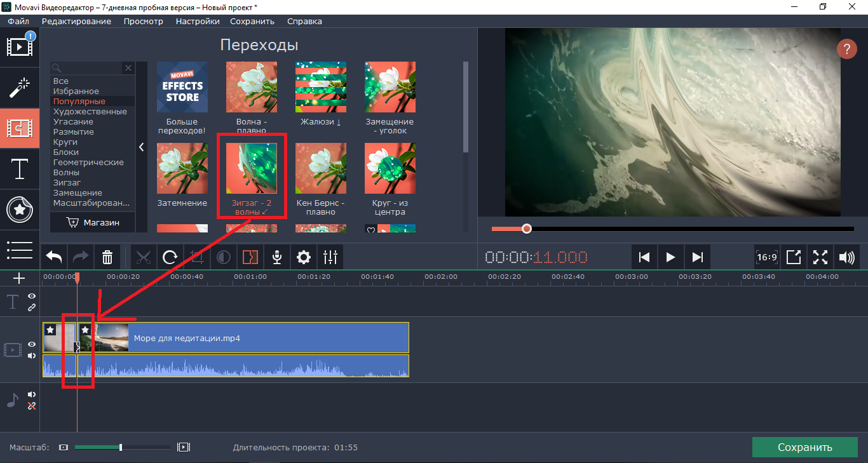This screenshot has height=463, width=868.
Task: Toggle video track visibility eye icon
Action: click(x=32, y=344)
